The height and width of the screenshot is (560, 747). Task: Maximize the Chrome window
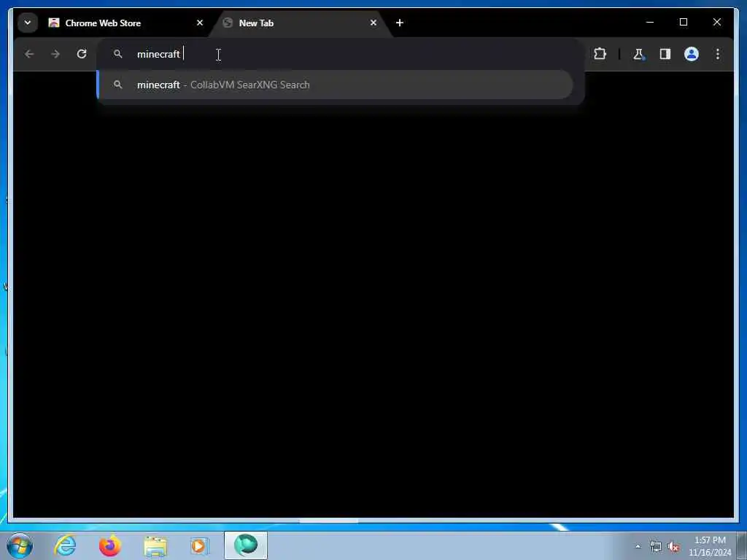pos(683,23)
